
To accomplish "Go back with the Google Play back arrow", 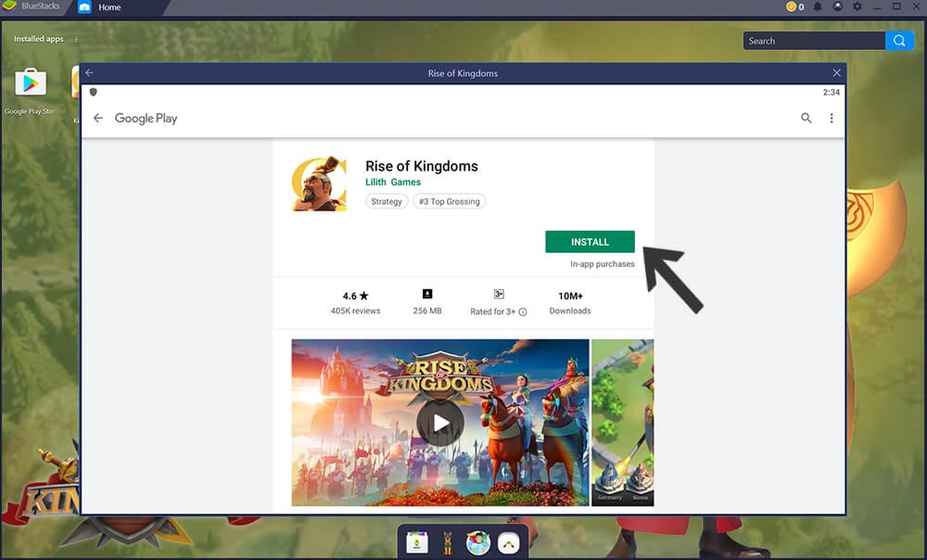I will point(98,119).
